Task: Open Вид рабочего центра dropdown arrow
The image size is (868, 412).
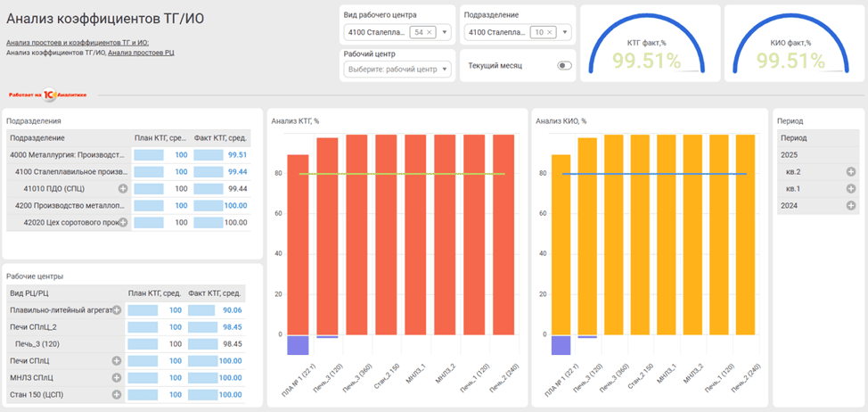Action: 444,33
